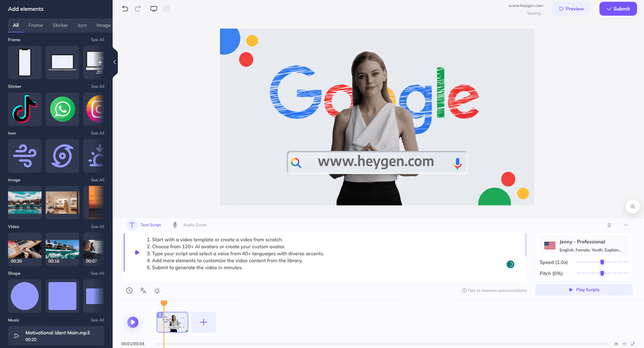Add the 00:20 video clip

[x=25, y=249]
